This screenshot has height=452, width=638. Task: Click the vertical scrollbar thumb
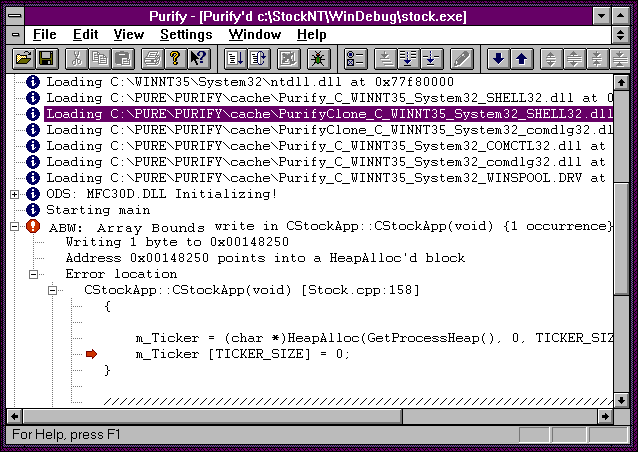click(x=621, y=238)
